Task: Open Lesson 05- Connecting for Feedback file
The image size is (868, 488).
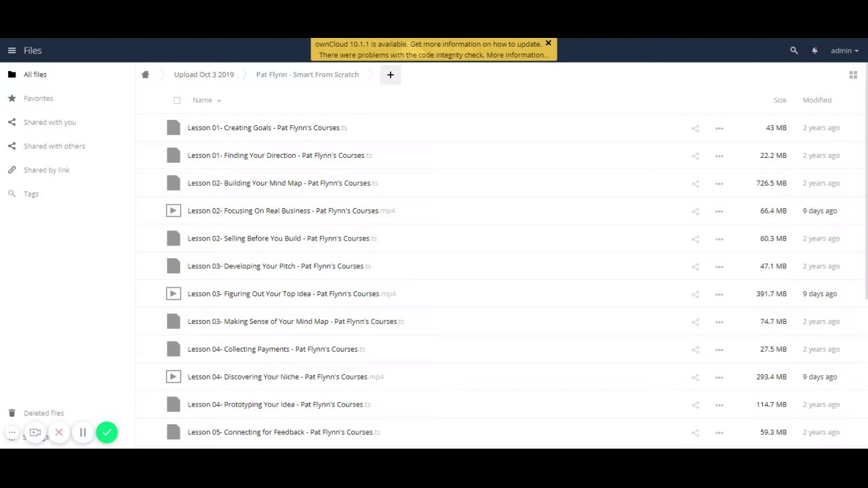Action: pos(283,432)
